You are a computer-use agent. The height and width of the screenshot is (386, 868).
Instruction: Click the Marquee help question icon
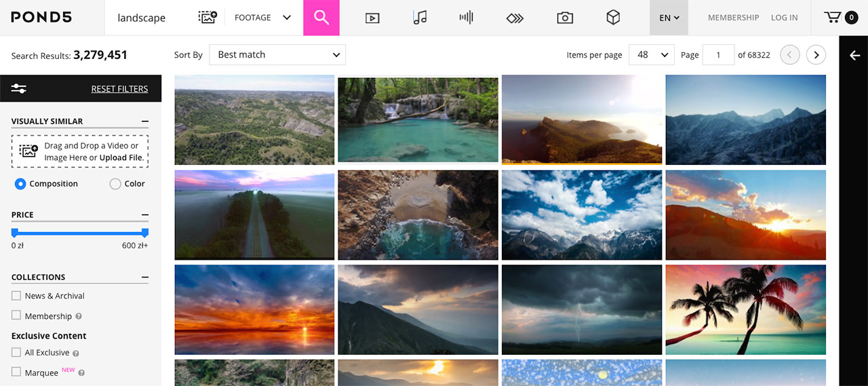point(81,373)
